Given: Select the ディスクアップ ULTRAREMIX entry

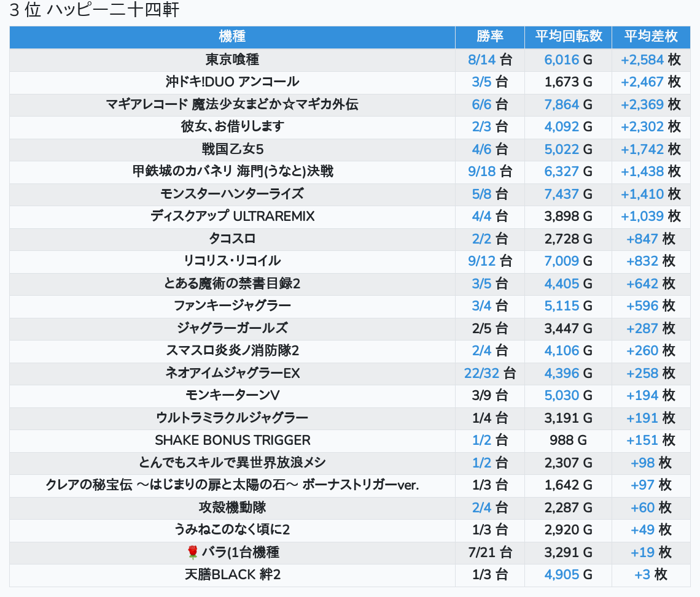Looking at the screenshot, I should click(x=232, y=217).
